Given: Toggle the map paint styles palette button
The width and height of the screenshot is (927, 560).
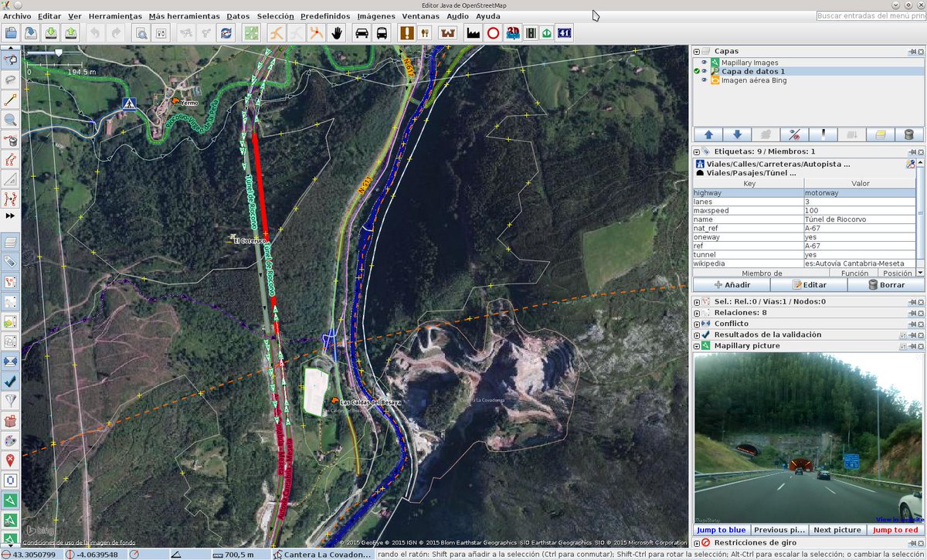Looking at the screenshot, I should click(x=11, y=441).
